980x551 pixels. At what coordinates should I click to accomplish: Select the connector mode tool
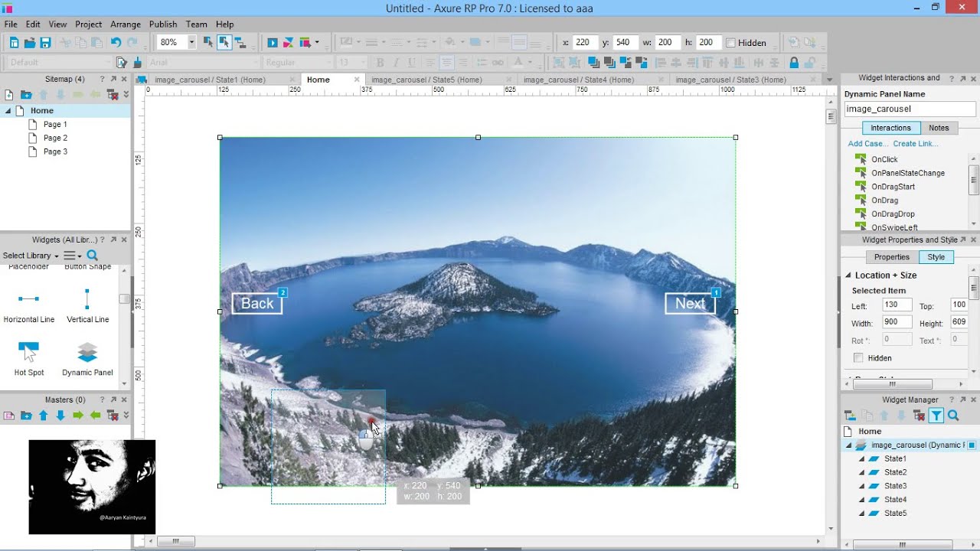pyautogui.click(x=240, y=43)
